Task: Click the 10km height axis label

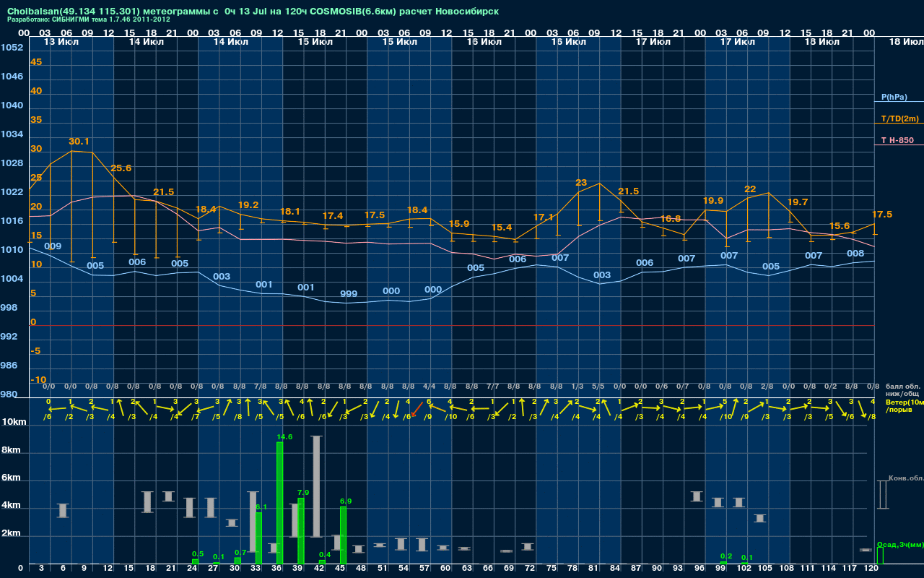Action: [13, 422]
